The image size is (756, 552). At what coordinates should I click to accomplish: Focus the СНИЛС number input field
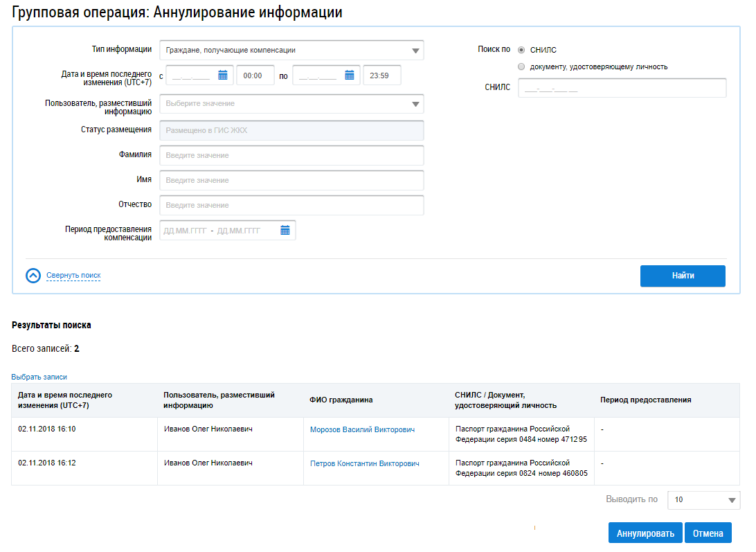(x=622, y=88)
